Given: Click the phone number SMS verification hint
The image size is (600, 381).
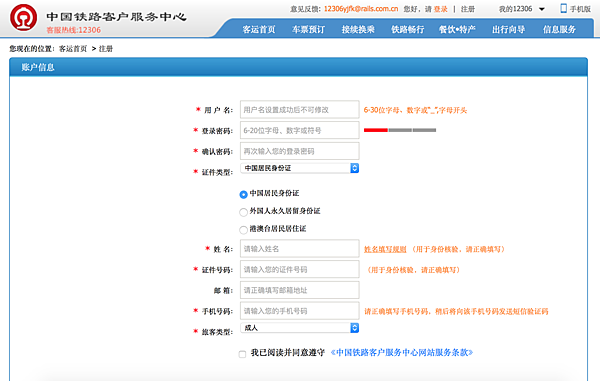Looking at the screenshot, I should tap(456, 311).
